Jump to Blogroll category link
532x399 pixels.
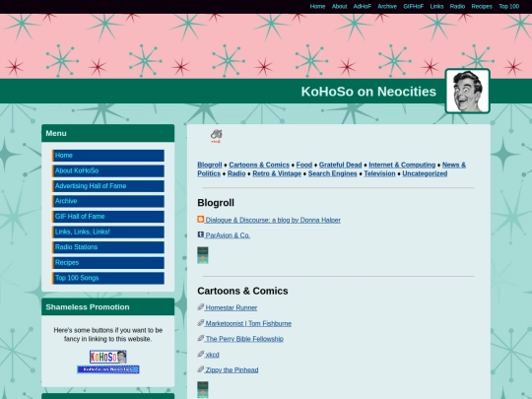pyautogui.click(x=210, y=165)
